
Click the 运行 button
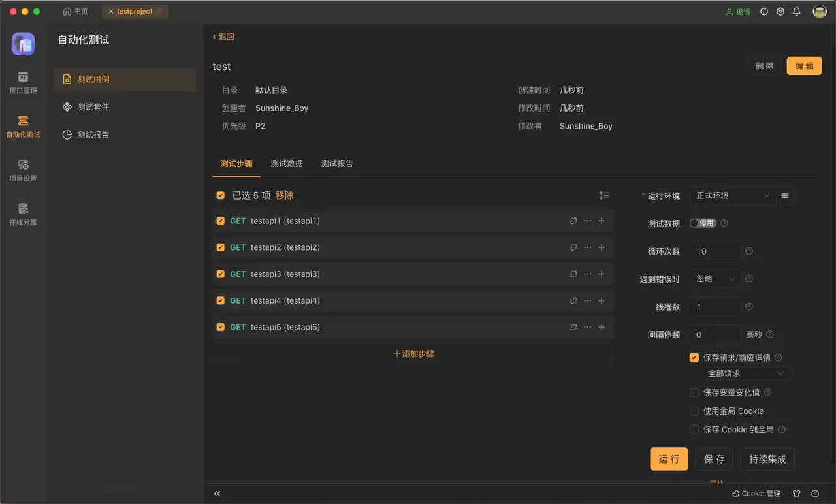669,459
